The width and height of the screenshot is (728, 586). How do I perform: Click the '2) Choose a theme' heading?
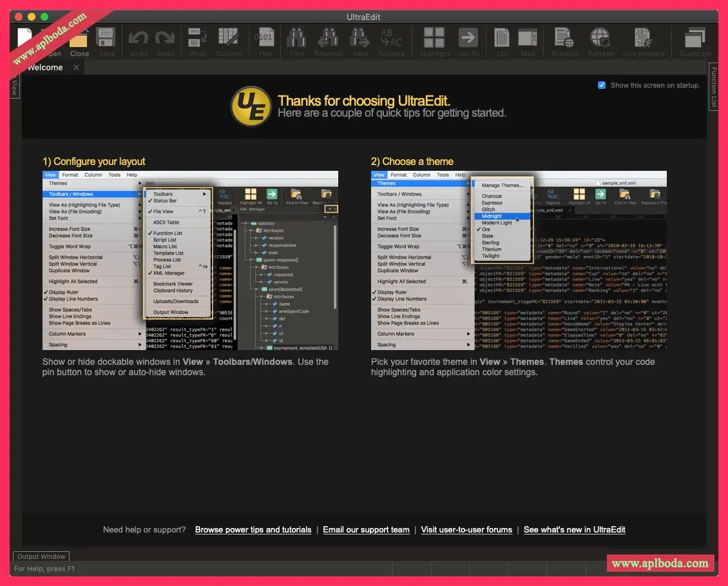coord(412,161)
